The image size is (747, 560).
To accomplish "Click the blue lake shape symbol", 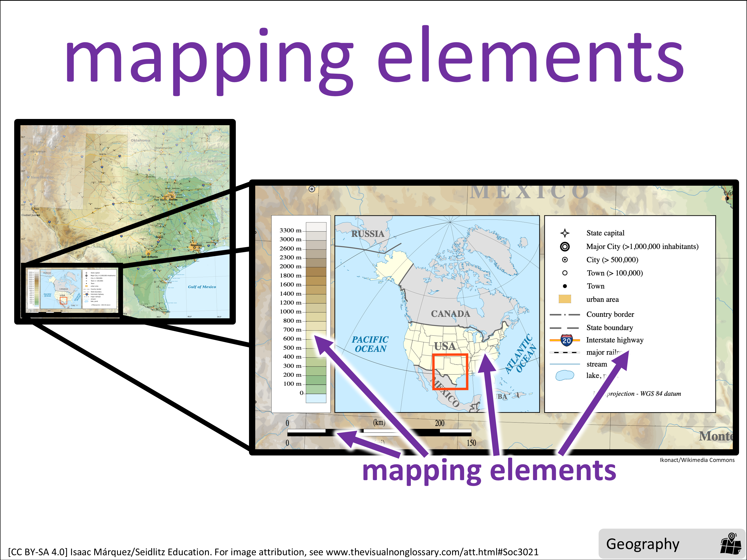I will tap(565, 375).
